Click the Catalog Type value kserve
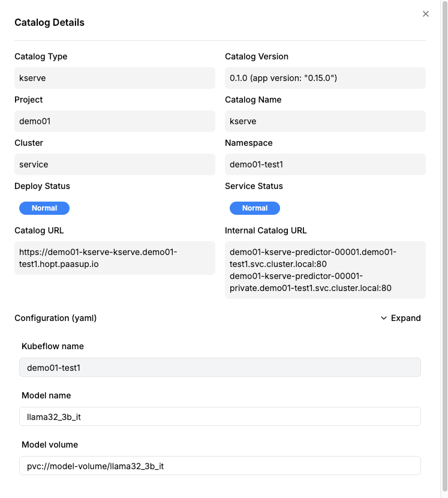This screenshot has height=498, width=448. click(115, 78)
